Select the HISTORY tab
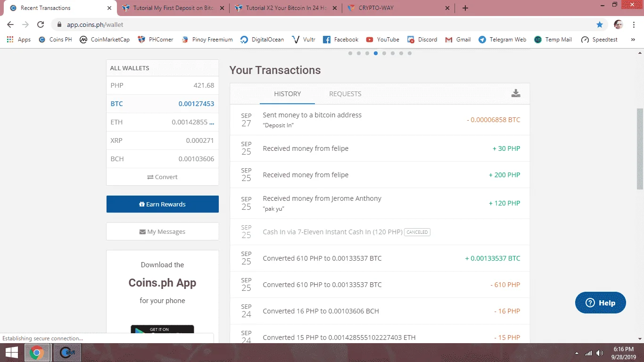The image size is (644, 362). (287, 94)
